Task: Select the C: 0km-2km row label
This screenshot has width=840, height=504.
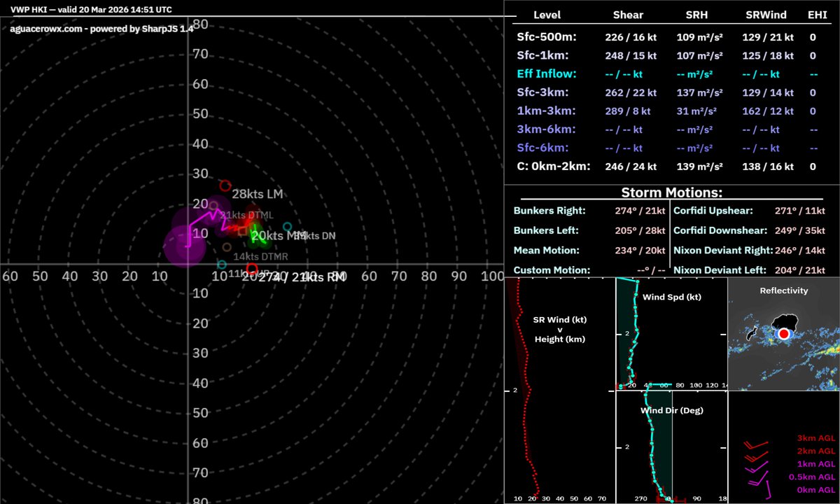Action: click(553, 167)
